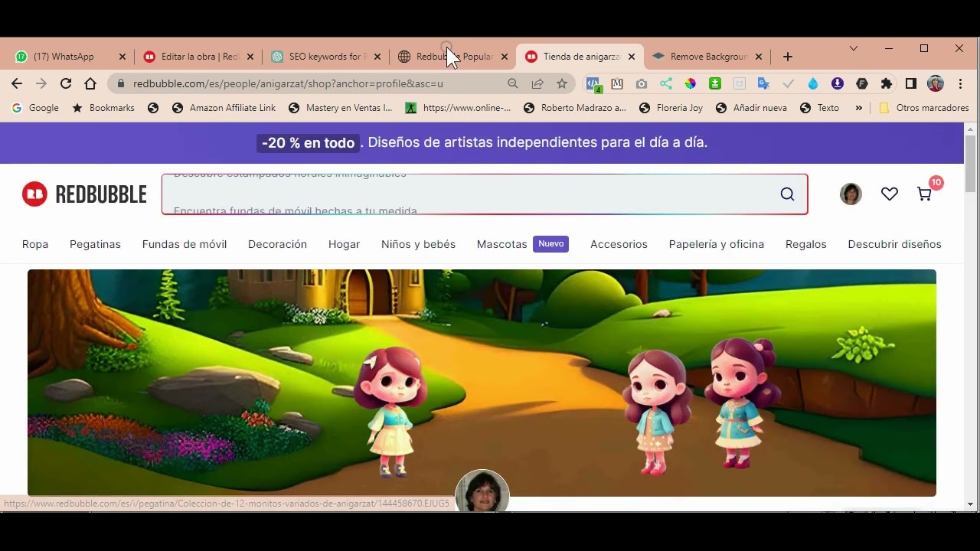Open the Chrome profile avatar
980x551 pixels.
pyautogui.click(x=936, y=83)
